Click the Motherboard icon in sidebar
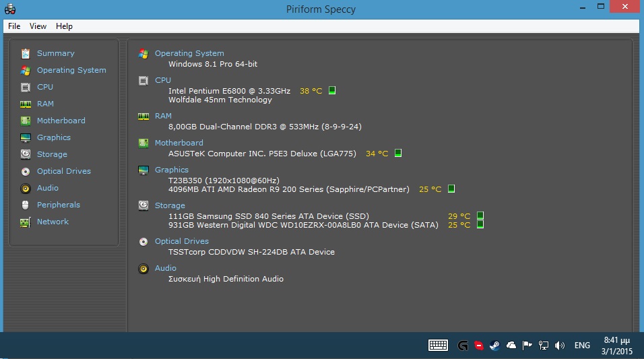This screenshot has width=644, height=359. tap(26, 121)
